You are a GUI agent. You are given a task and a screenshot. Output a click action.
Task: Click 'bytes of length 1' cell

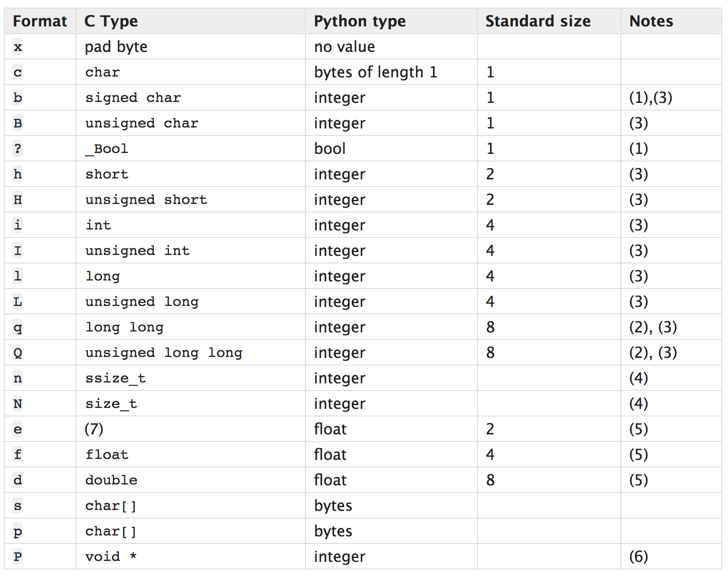point(375,72)
